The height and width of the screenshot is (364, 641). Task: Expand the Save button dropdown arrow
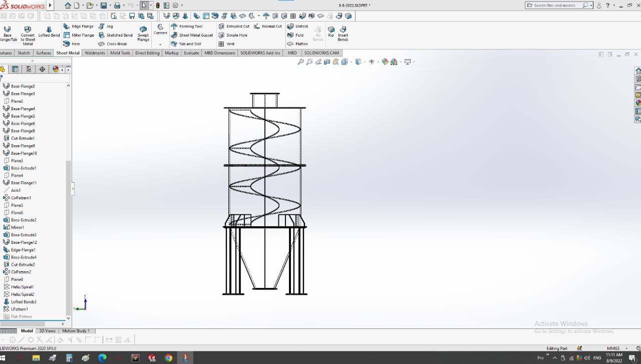(109, 6)
